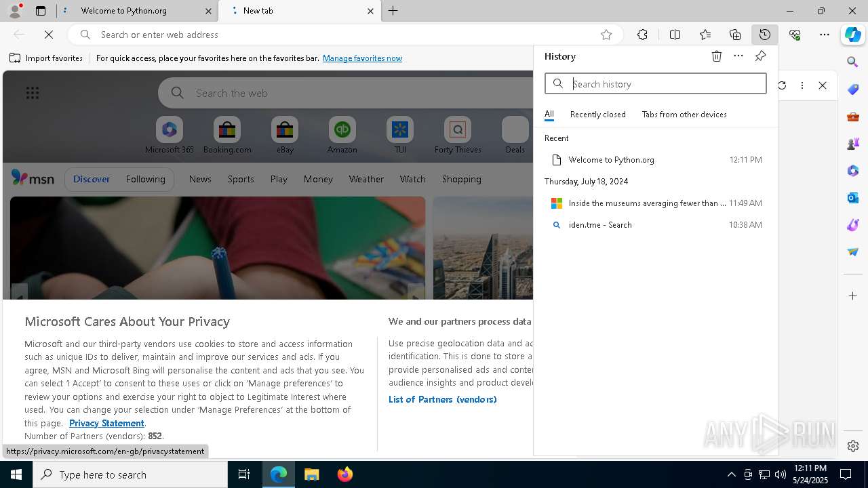Image resolution: width=868 pixels, height=488 pixels.
Task: Open TUI quick link
Action: (x=400, y=136)
